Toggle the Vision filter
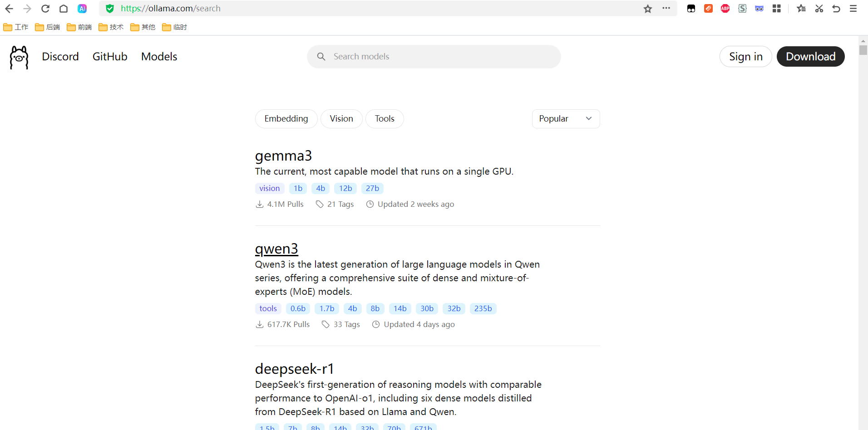 pos(341,119)
